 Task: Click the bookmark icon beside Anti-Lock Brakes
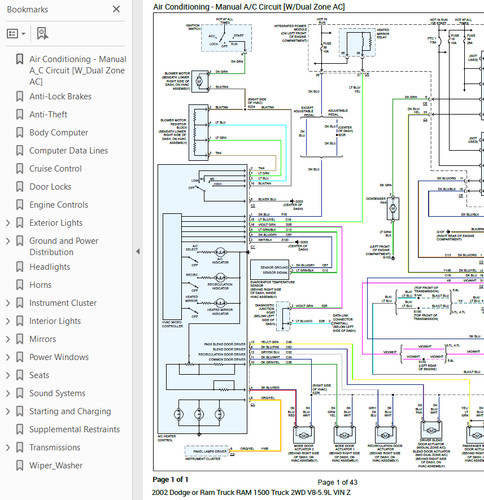coord(20,96)
